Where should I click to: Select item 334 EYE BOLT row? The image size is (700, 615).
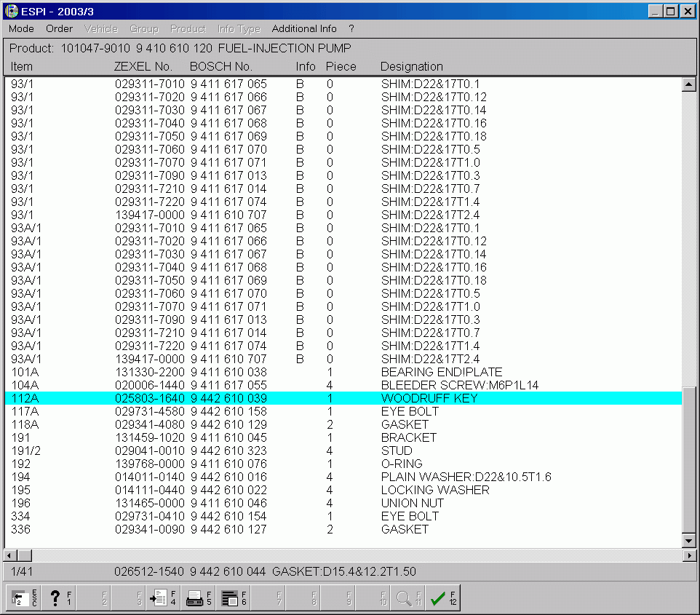click(343, 516)
